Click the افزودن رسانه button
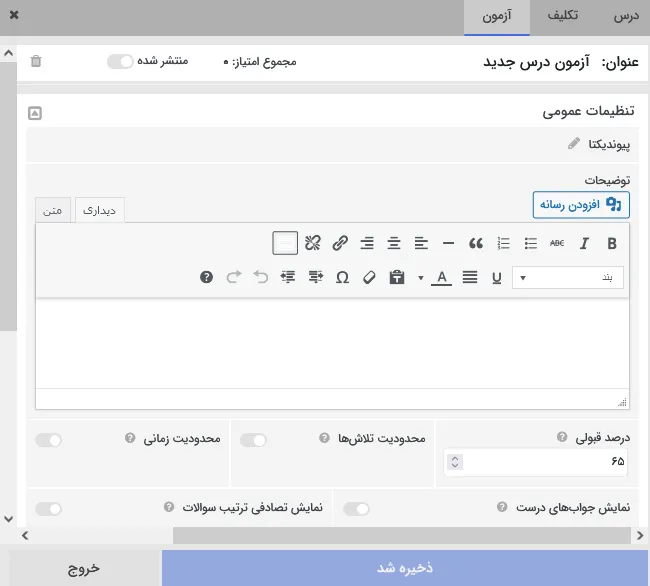The height and width of the screenshot is (586, 650). (581, 205)
